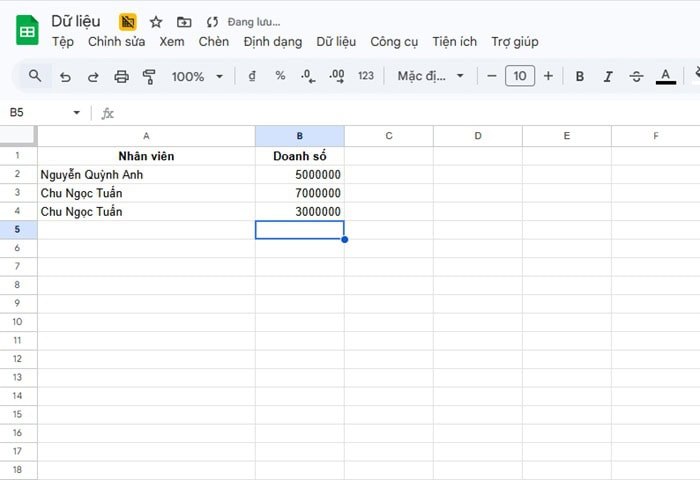Click the search magnifier icon in toolbar
The image size is (700, 480).
click(35, 76)
